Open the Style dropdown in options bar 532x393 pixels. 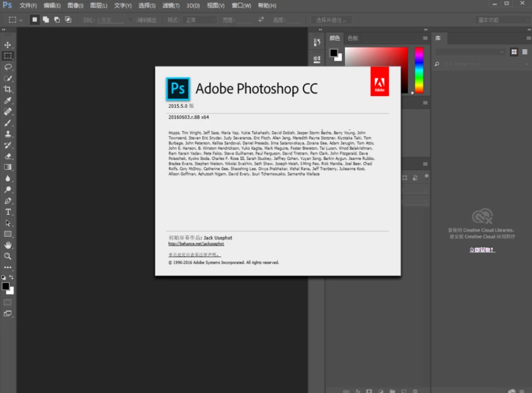coord(199,20)
